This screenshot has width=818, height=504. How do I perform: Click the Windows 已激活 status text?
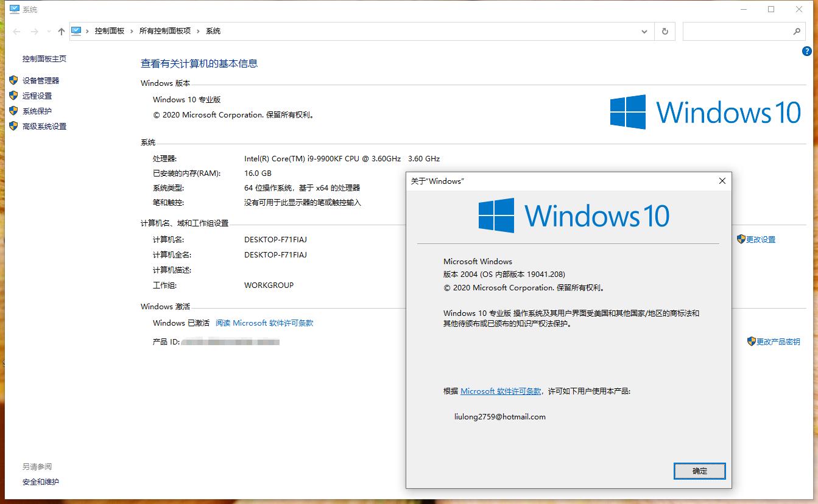point(181,323)
